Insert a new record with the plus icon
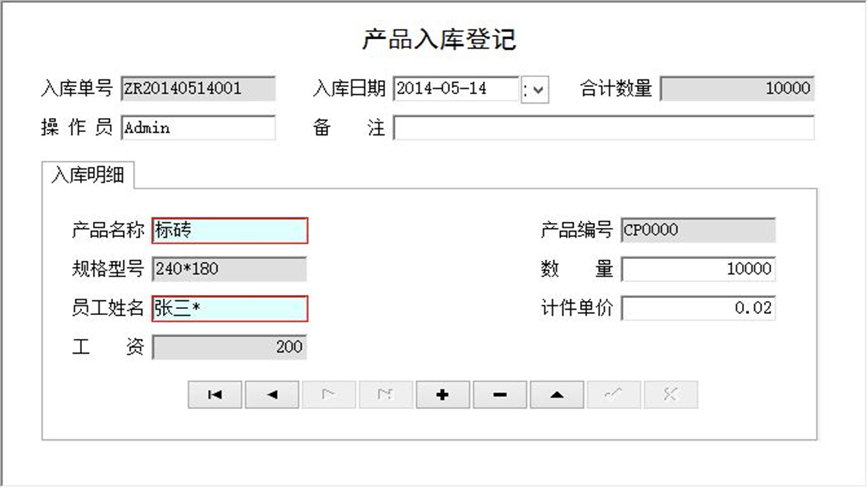Viewport: 868px width, 488px height. [x=442, y=394]
